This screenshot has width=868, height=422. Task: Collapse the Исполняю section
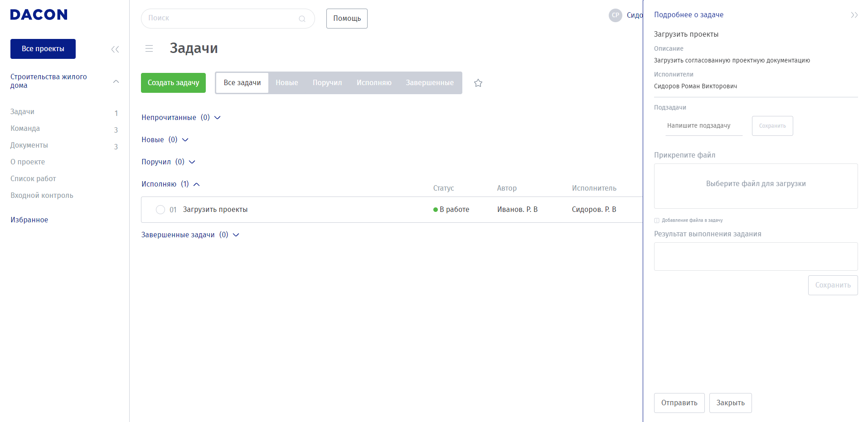(x=196, y=184)
